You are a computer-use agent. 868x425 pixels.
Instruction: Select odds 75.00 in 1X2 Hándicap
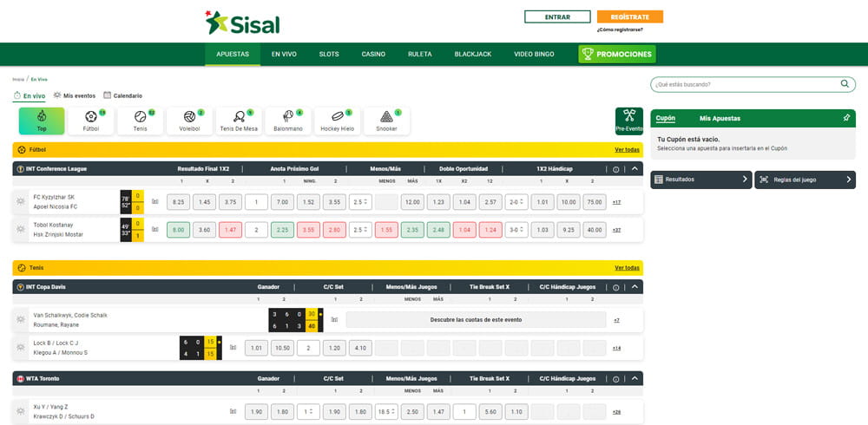point(595,202)
